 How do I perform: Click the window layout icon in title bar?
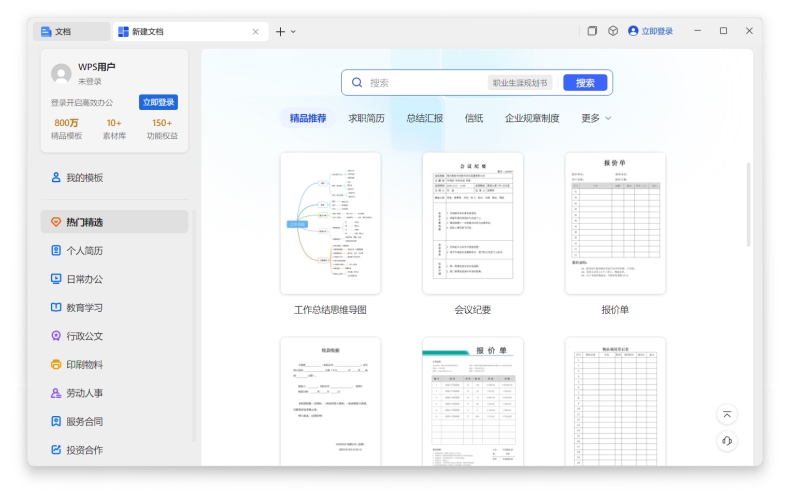(592, 31)
